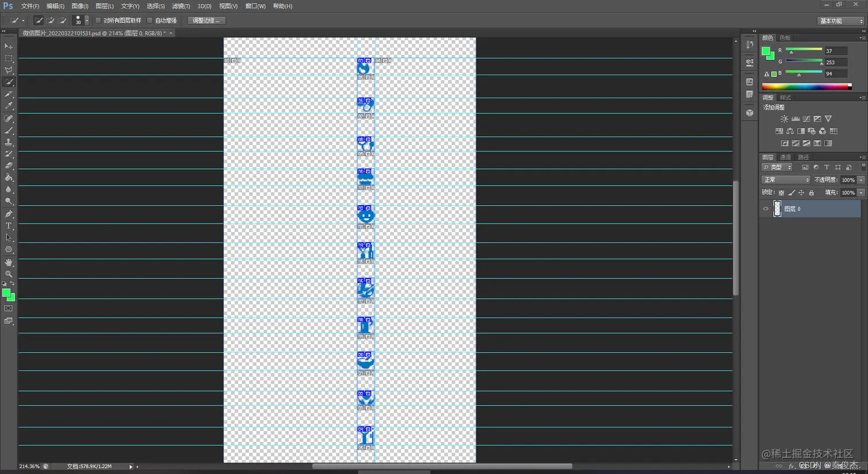Select the Polygonal Lasso tool
The width and height of the screenshot is (868, 474).
click(x=9, y=70)
